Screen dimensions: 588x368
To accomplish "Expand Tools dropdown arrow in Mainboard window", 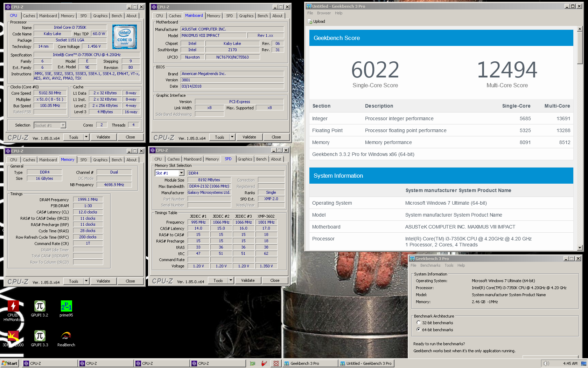I will (232, 137).
